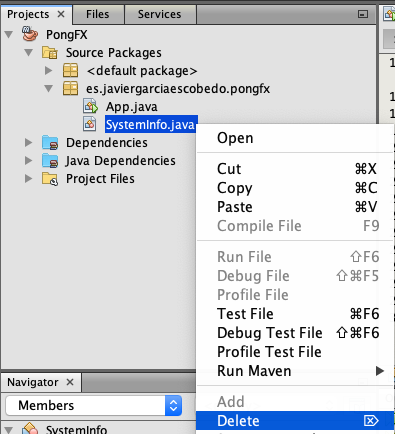Click the App.java file icon

[90, 107]
